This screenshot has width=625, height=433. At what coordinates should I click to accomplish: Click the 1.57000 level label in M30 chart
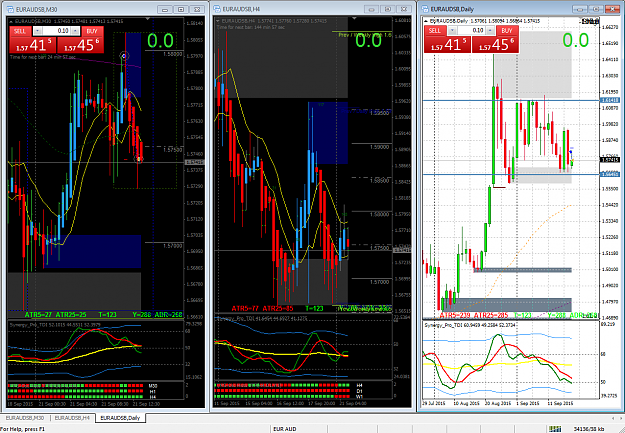(x=173, y=246)
